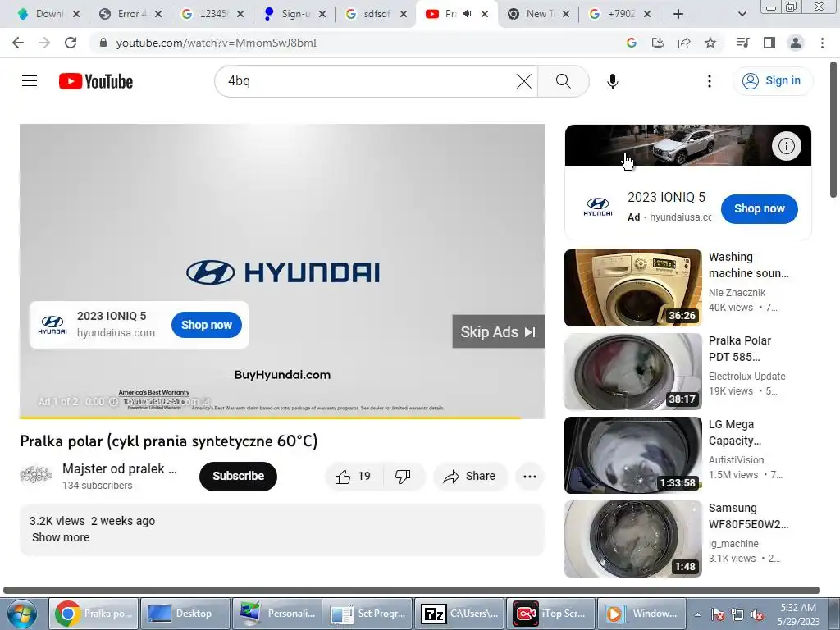Open the Desktop taskbar item
The height and width of the screenshot is (630, 840).
click(x=185, y=614)
